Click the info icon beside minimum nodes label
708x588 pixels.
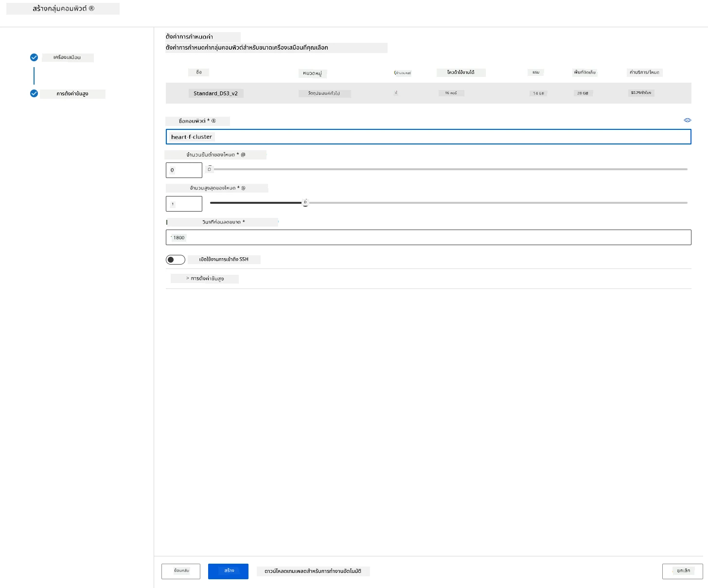click(243, 155)
